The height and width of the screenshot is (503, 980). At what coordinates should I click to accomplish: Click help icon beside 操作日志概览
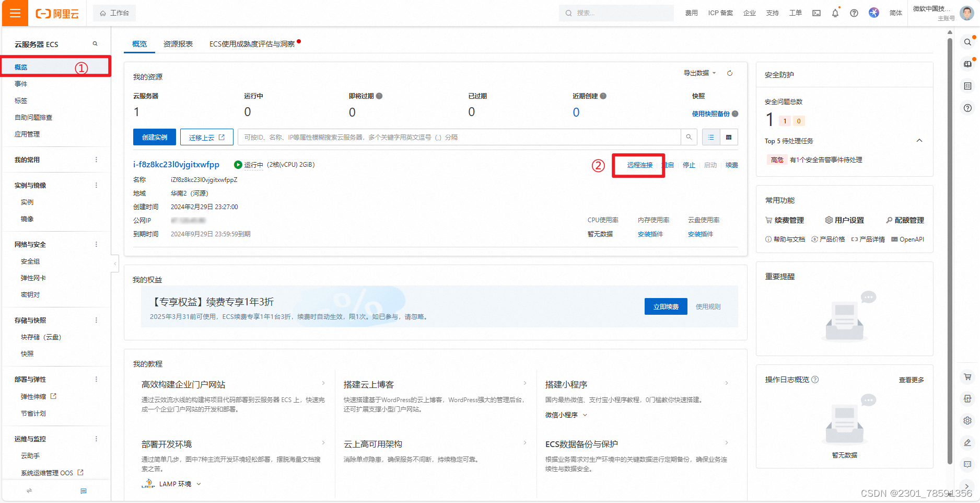(x=815, y=380)
